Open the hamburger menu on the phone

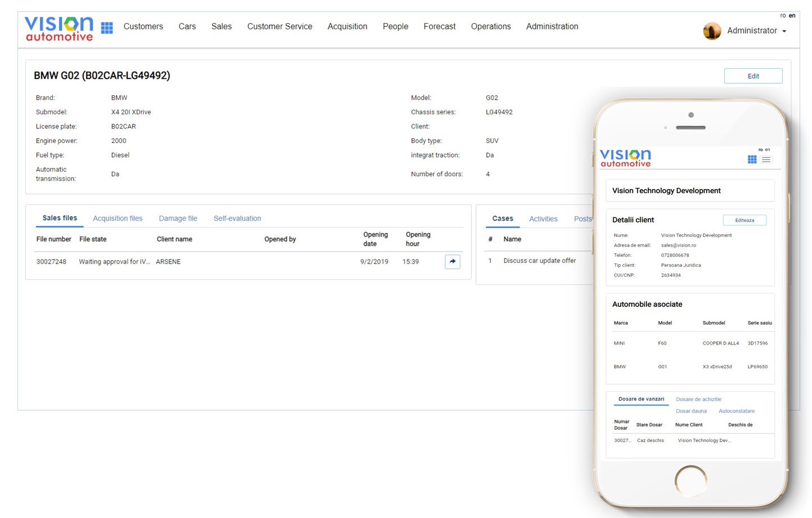[x=766, y=159]
